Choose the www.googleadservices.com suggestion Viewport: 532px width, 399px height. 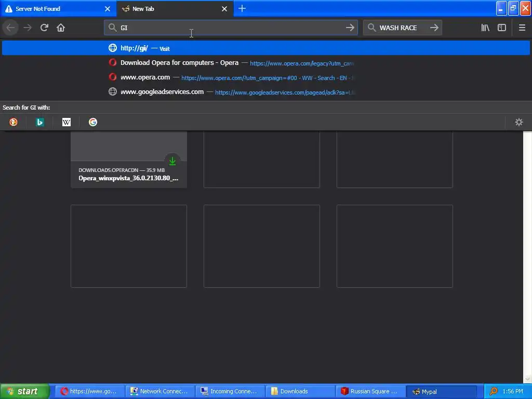[x=265, y=92]
